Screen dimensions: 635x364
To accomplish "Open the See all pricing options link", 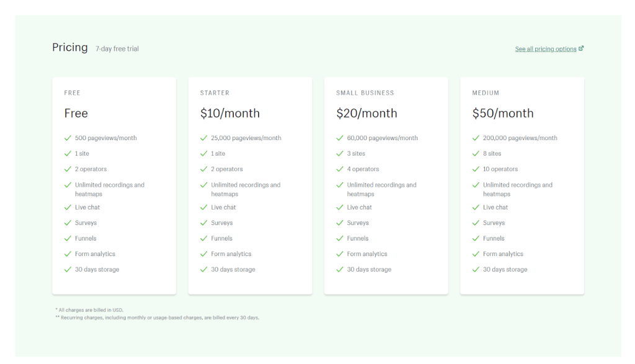I will [545, 49].
